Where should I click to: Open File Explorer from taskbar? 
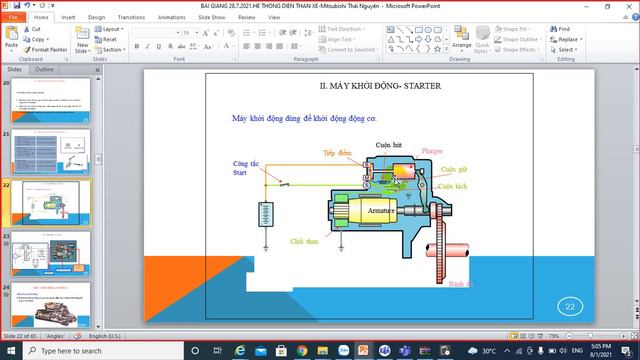click(x=322, y=351)
